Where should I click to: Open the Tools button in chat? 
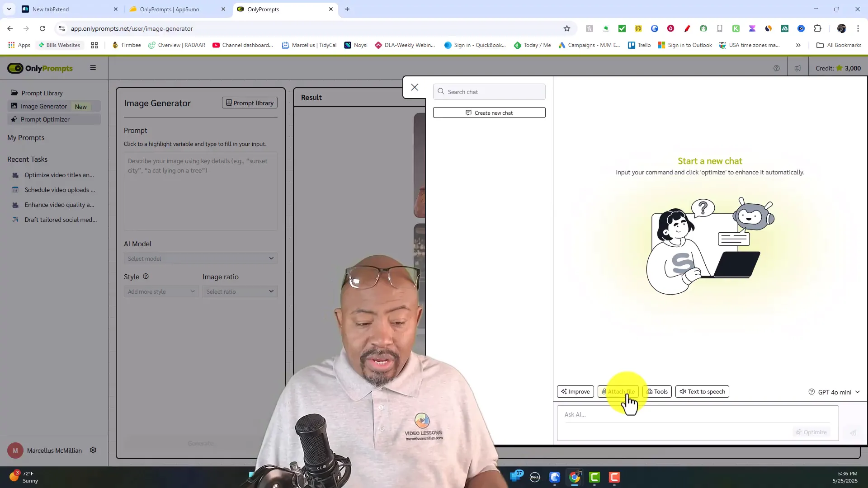pyautogui.click(x=657, y=391)
